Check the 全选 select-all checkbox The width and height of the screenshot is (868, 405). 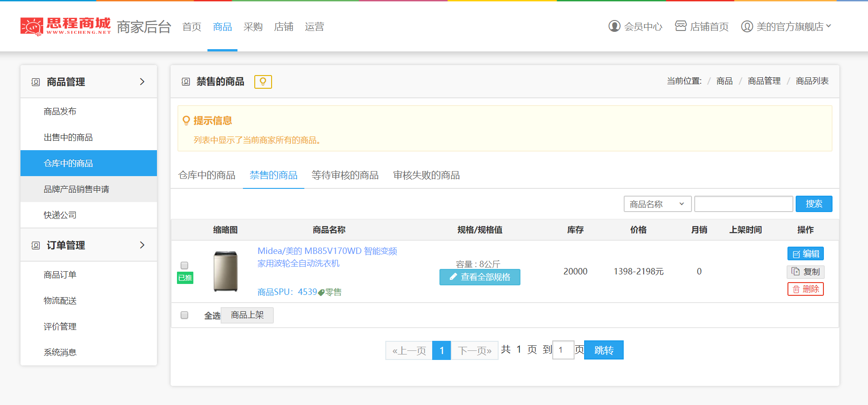(184, 315)
